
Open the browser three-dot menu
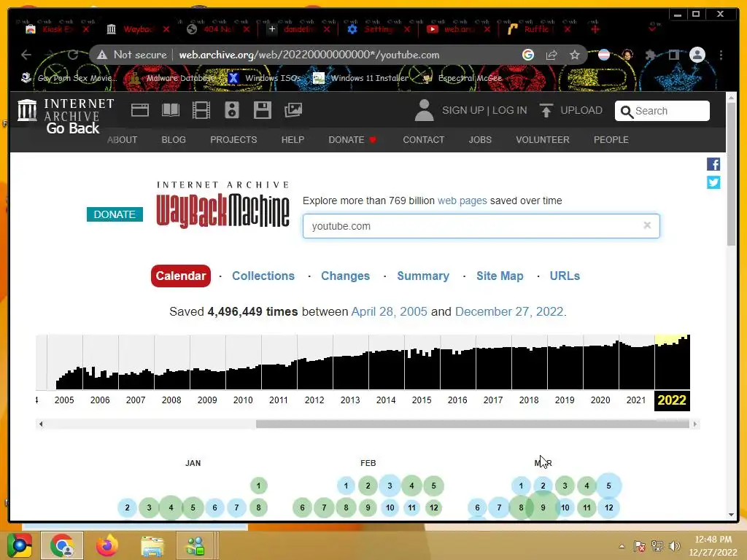coord(721,55)
